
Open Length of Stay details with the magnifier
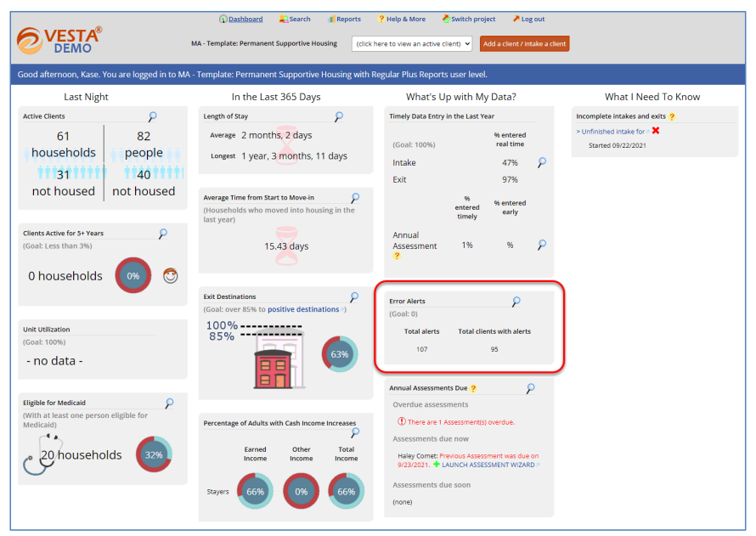pos(339,116)
